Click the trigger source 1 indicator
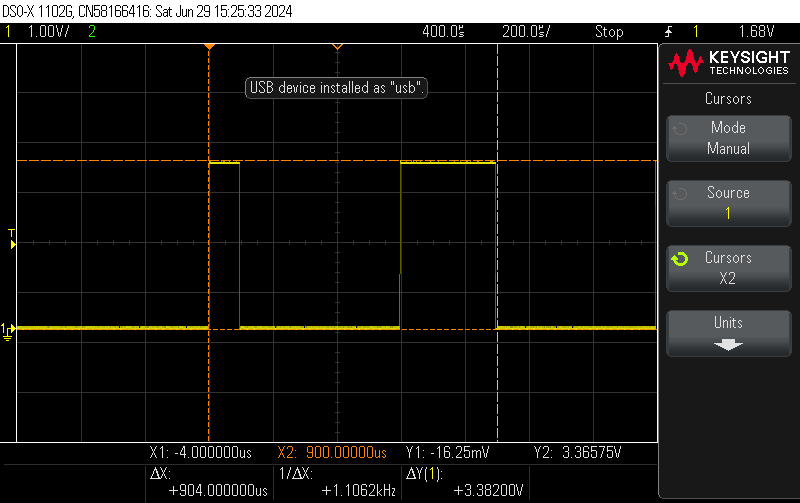Screen dimensions: 800x503 695,32
